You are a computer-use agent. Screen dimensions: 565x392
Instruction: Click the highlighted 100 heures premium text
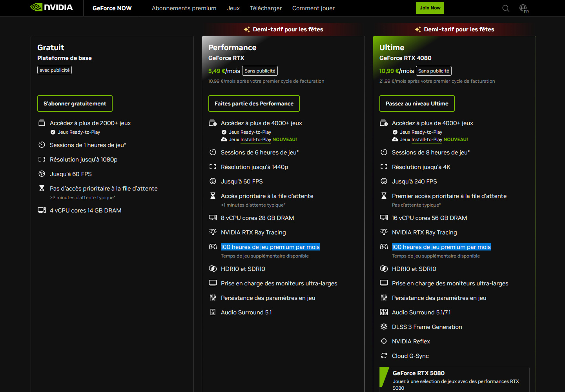coord(270,247)
